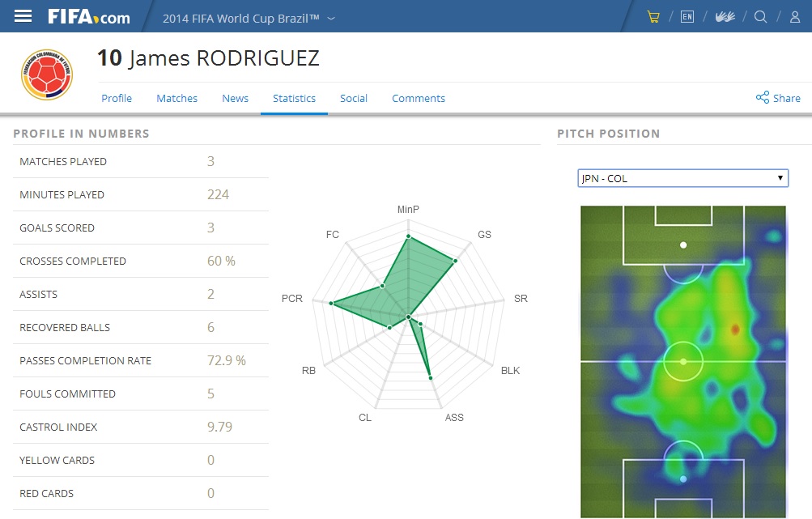The width and height of the screenshot is (812, 519).
Task: Click the FIFA.com logo
Action: (x=88, y=17)
